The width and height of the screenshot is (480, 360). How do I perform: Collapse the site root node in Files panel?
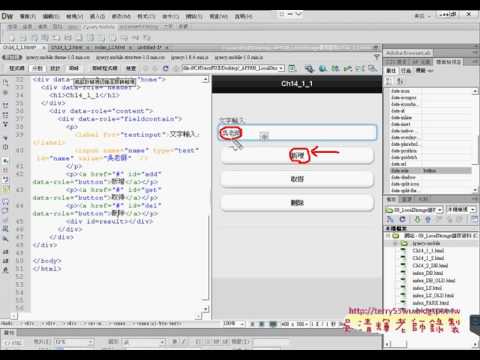pyautogui.click(x=388, y=236)
